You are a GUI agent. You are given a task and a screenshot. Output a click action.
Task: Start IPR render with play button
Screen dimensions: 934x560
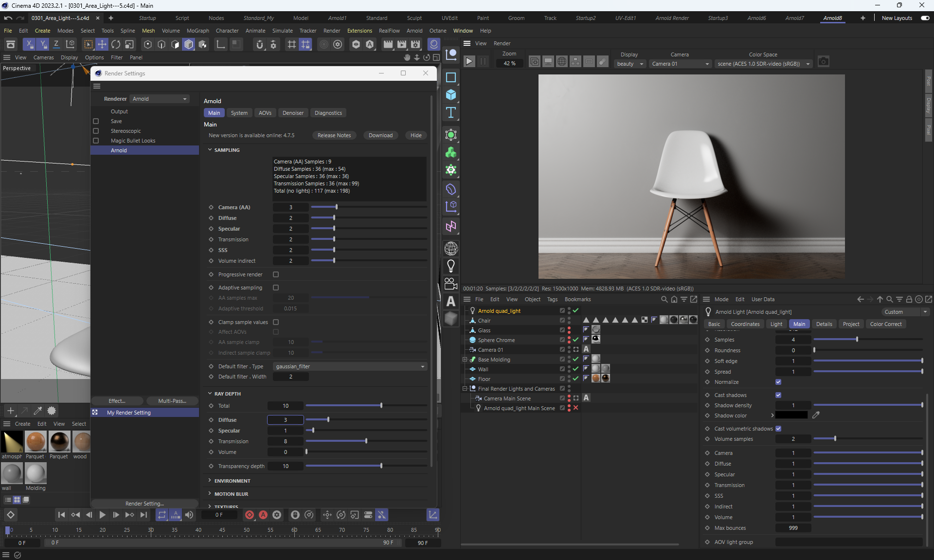(469, 62)
